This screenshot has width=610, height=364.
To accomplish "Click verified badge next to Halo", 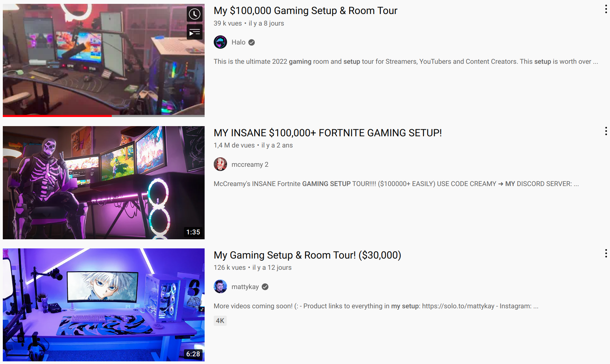I will pos(252,42).
